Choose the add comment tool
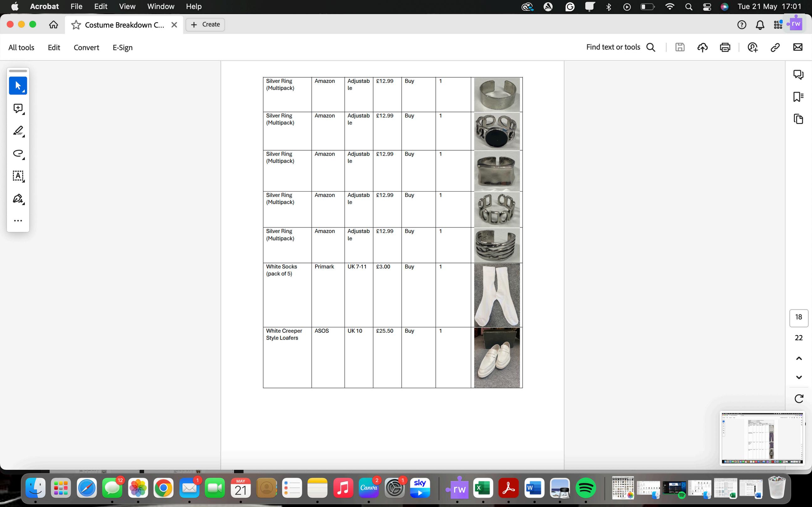This screenshot has height=507, width=812. tap(18, 108)
